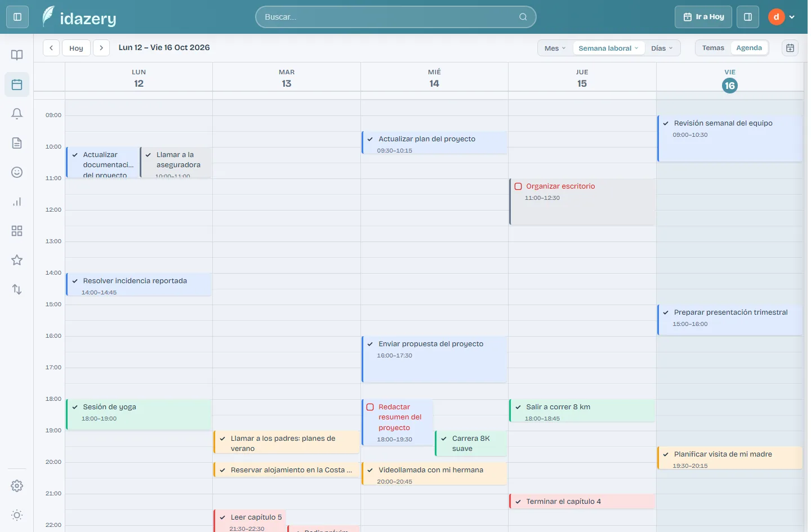This screenshot has height=532, width=811.
Task: Open the Mes view dropdown
Action: pyautogui.click(x=555, y=48)
